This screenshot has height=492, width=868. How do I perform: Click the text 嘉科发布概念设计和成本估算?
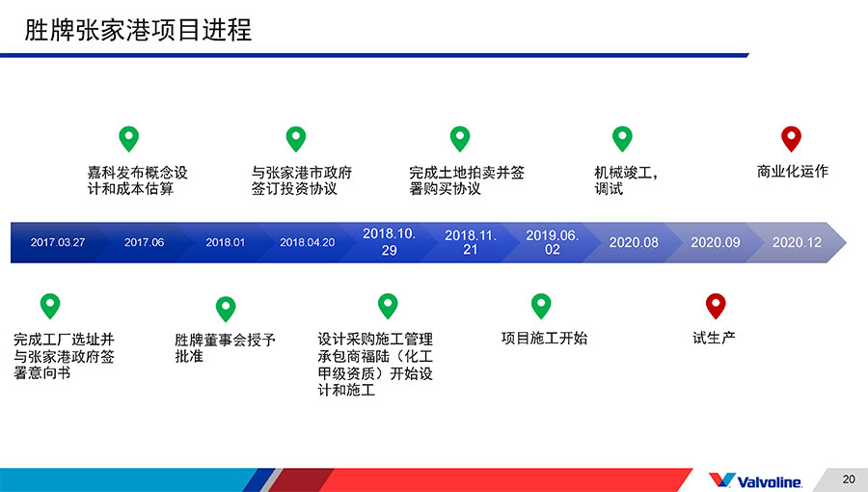pyautogui.click(x=137, y=180)
